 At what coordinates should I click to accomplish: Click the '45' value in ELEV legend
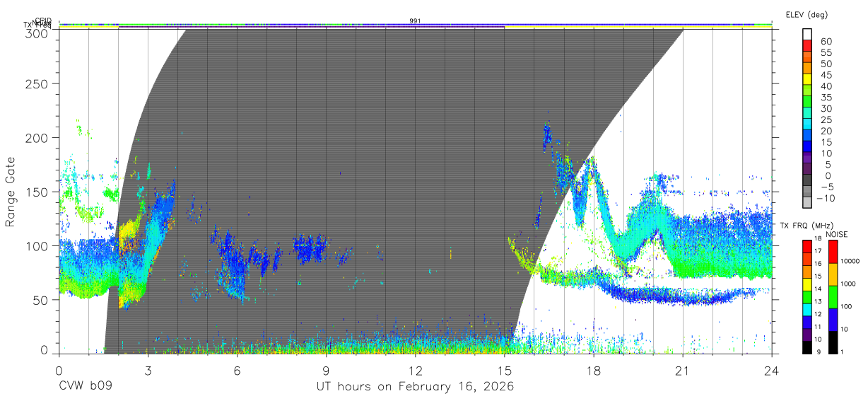[827, 75]
